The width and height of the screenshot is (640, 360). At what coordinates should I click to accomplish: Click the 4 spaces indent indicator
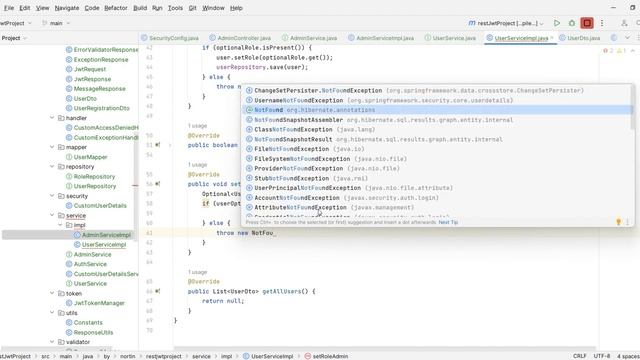point(628,356)
